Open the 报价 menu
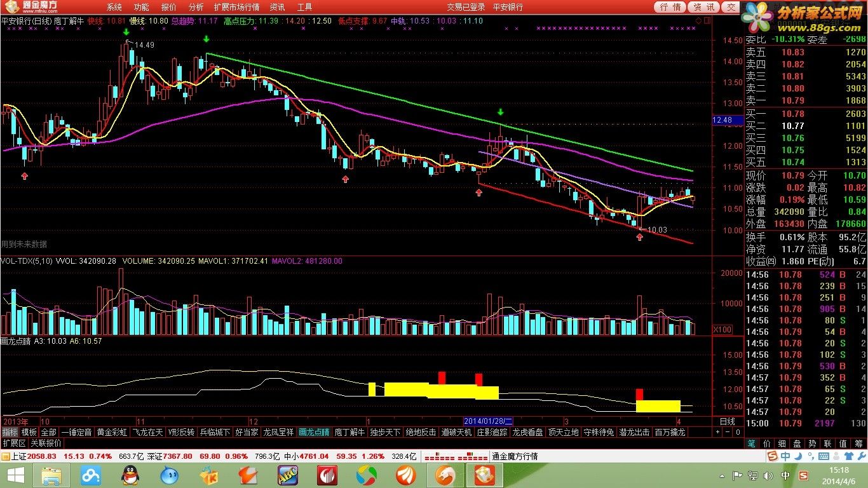The height and width of the screenshot is (488, 868). coord(169,7)
